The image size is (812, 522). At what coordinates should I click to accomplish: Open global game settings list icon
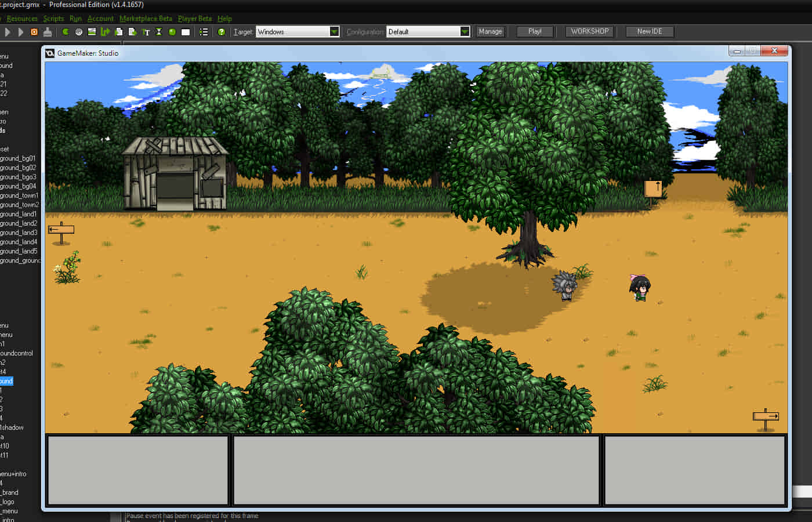tap(204, 32)
